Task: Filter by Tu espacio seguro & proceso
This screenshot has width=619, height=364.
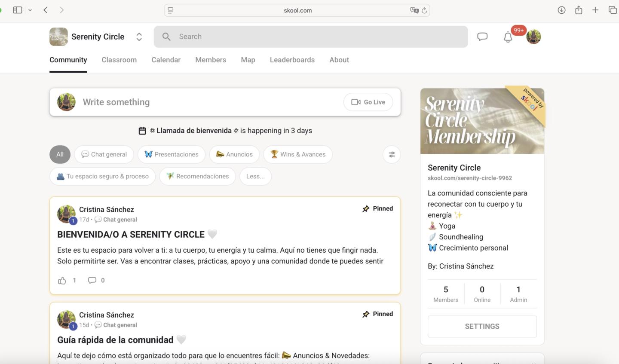Action: 102,176
